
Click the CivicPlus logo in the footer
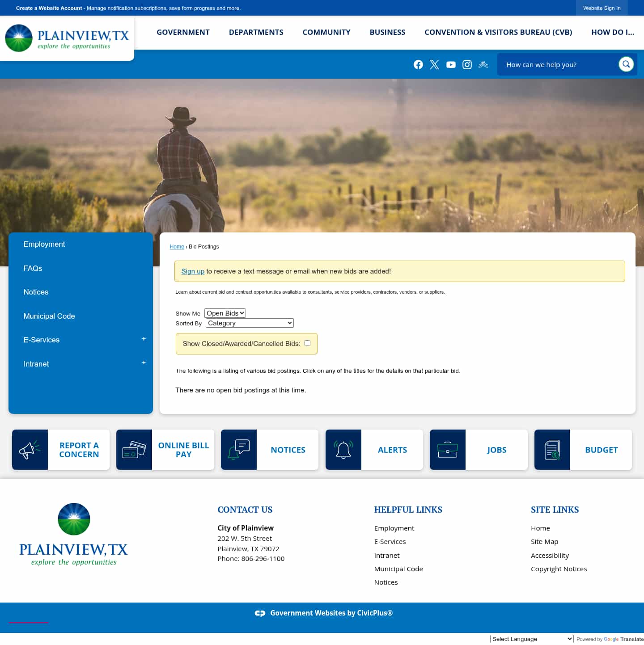260,613
